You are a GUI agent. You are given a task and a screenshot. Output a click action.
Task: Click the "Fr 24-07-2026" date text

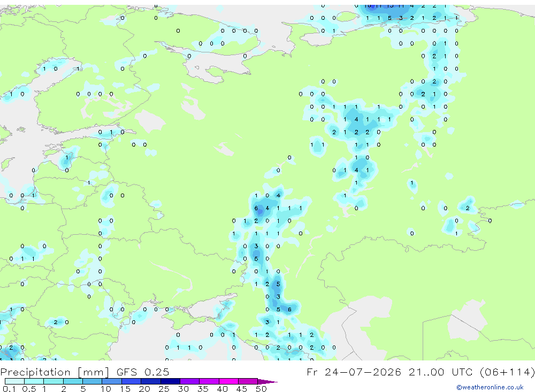click(x=354, y=372)
